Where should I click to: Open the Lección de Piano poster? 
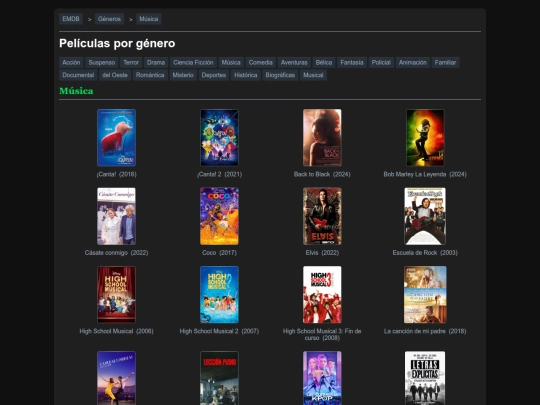tap(219, 378)
